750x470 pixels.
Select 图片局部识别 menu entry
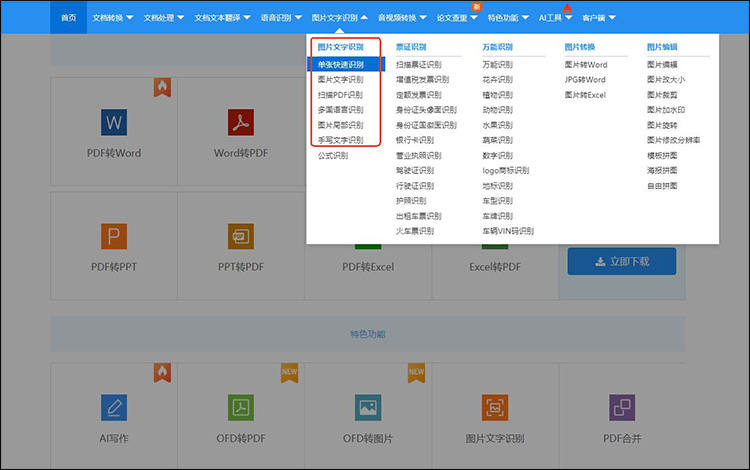point(341,125)
